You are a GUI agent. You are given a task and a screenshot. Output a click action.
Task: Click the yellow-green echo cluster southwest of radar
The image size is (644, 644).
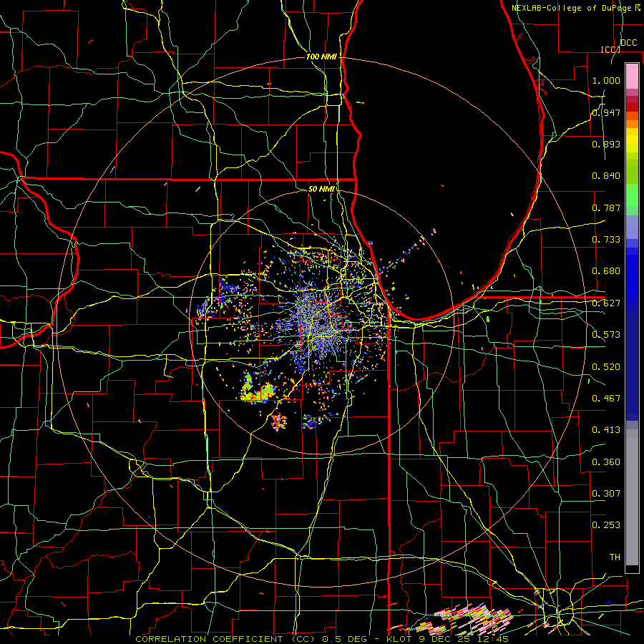point(257,389)
